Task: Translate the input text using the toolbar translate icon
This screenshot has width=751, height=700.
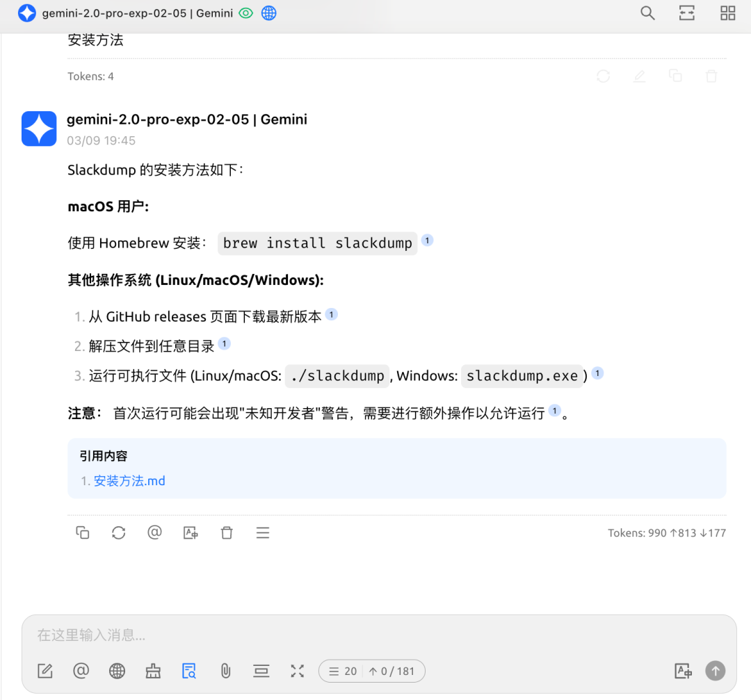Action: click(683, 671)
